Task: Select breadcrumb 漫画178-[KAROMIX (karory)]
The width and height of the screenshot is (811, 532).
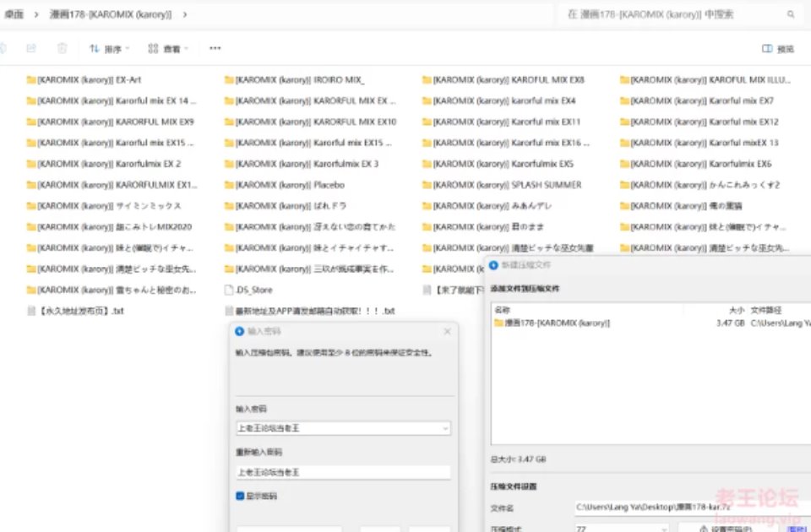Action: pyautogui.click(x=111, y=14)
